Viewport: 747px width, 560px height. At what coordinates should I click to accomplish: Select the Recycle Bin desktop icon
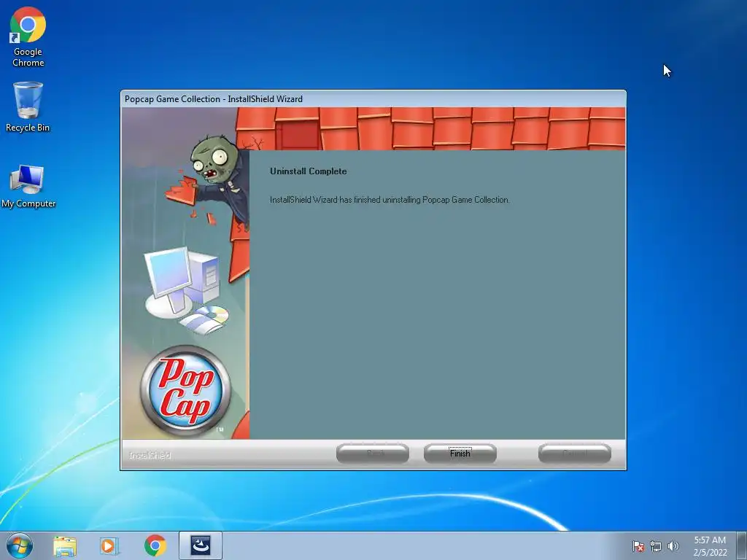click(x=28, y=107)
